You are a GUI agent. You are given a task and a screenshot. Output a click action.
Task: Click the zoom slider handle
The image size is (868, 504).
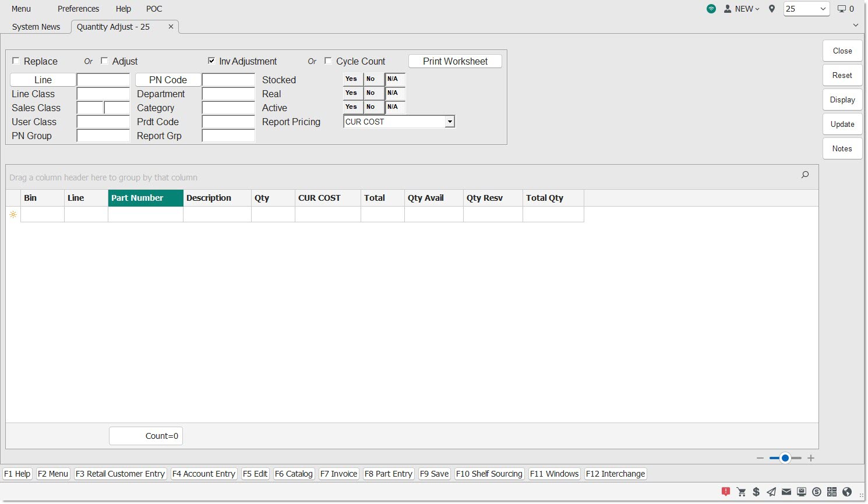click(x=785, y=458)
